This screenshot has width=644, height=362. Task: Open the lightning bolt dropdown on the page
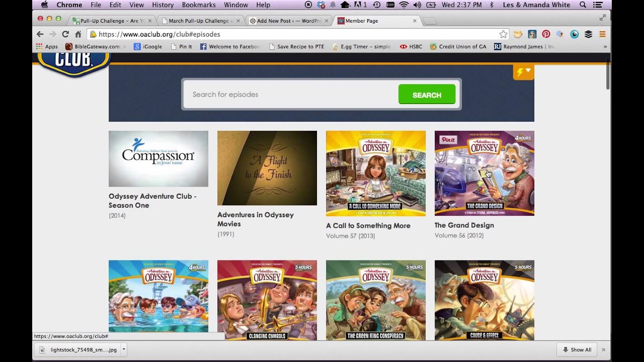point(524,72)
